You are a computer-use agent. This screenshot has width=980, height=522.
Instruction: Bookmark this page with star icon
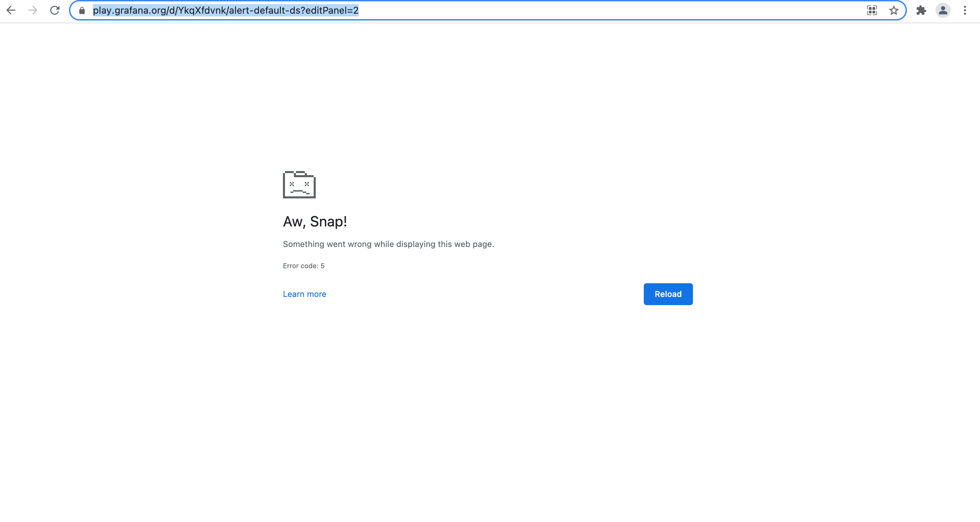point(894,10)
